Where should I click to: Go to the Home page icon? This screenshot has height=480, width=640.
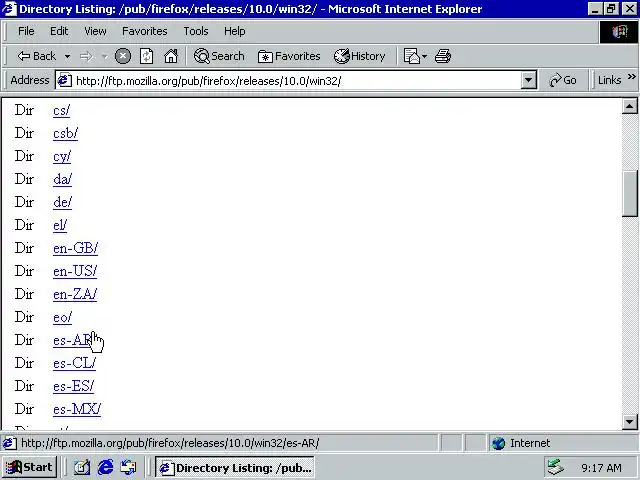point(171,56)
